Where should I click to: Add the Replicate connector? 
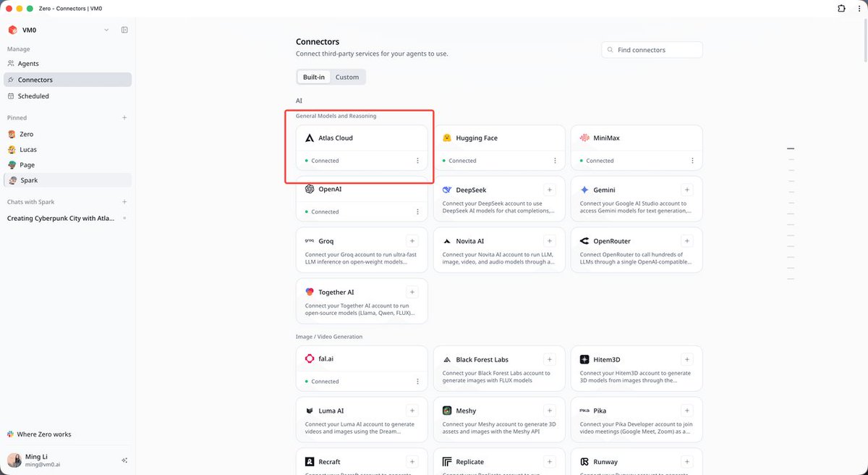tap(550, 461)
